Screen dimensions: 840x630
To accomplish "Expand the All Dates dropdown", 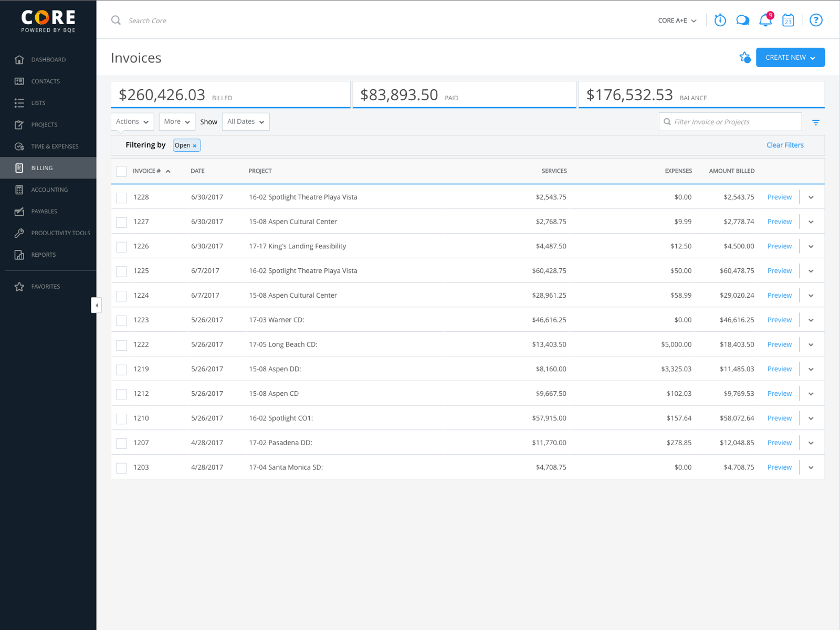I will tap(246, 122).
